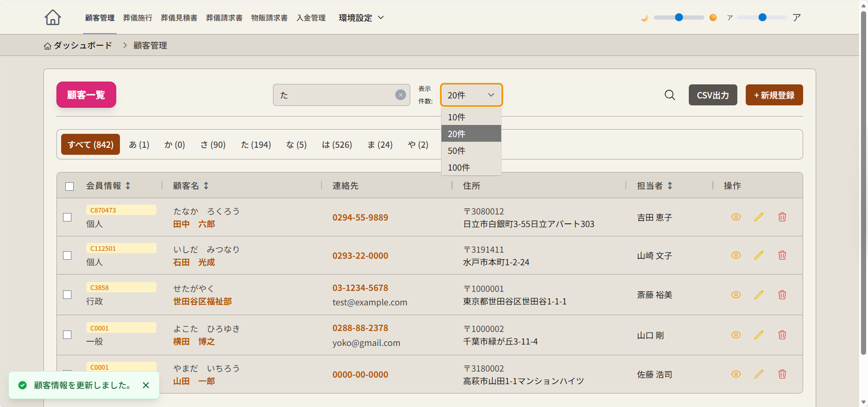Click the large ア font-size icon

[797, 18]
